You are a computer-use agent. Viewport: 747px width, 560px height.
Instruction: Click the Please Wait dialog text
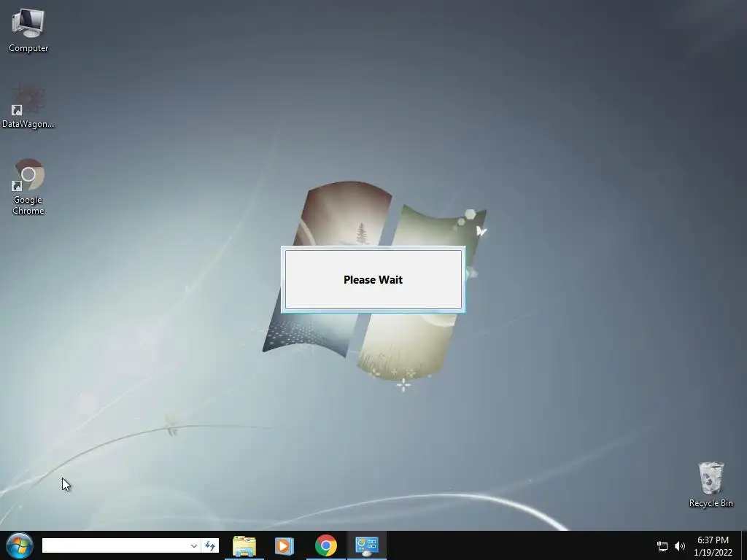(x=373, y=280)
